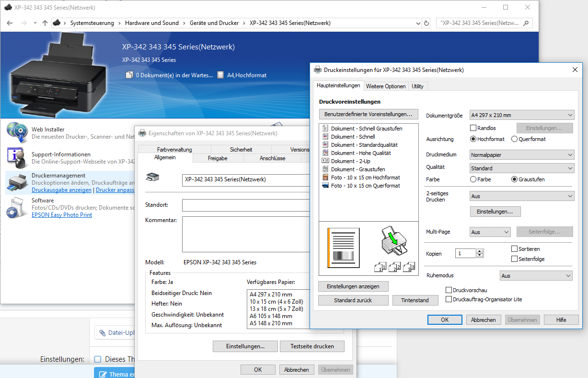Click the Web Installer globe icon
The height and width of the screenshot is (378, 588).
click(x=17, y=132)
